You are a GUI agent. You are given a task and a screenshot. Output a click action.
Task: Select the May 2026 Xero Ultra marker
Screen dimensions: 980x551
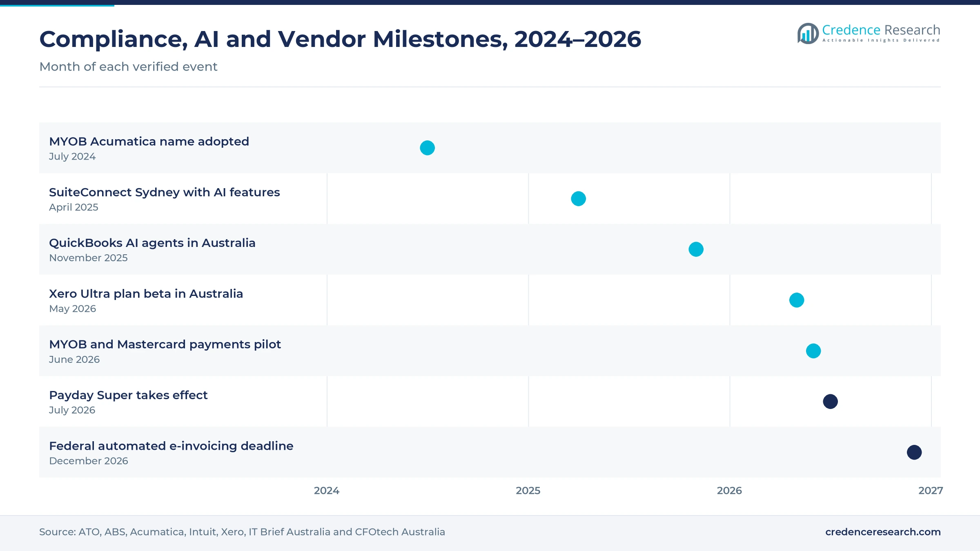click(x=797, y=300)
